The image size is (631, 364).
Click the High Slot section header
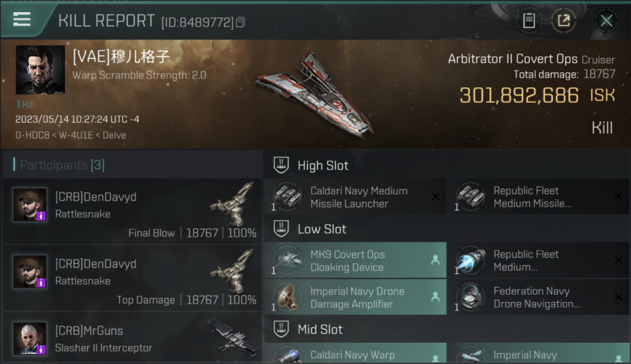(x=323, y=165)
